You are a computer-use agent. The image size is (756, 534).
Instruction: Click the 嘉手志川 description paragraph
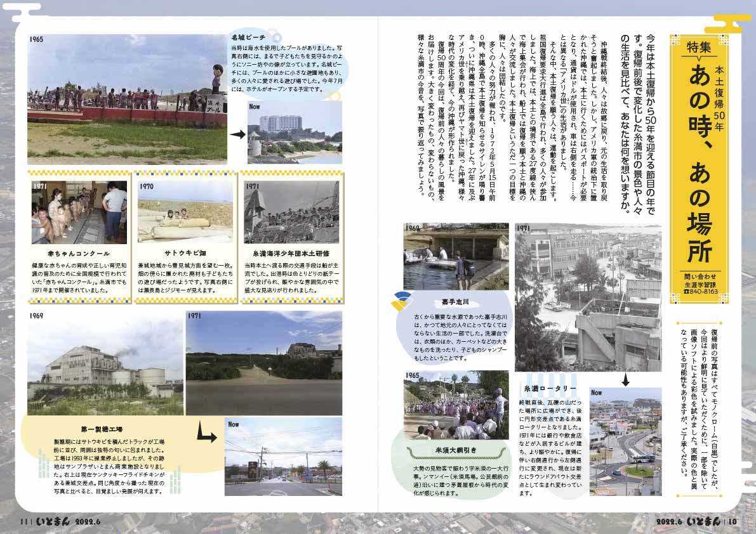(460, 338)
